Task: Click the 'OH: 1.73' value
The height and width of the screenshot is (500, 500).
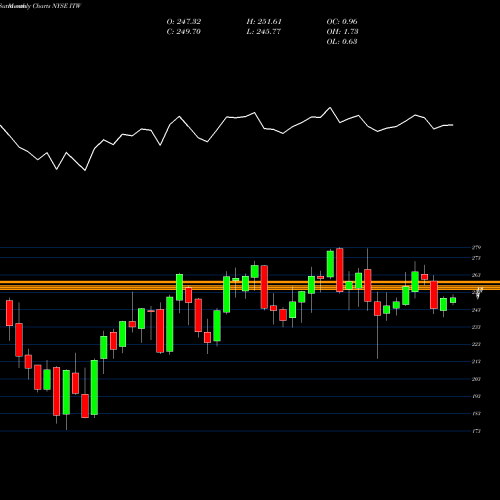Action: [x=342, y=32]
